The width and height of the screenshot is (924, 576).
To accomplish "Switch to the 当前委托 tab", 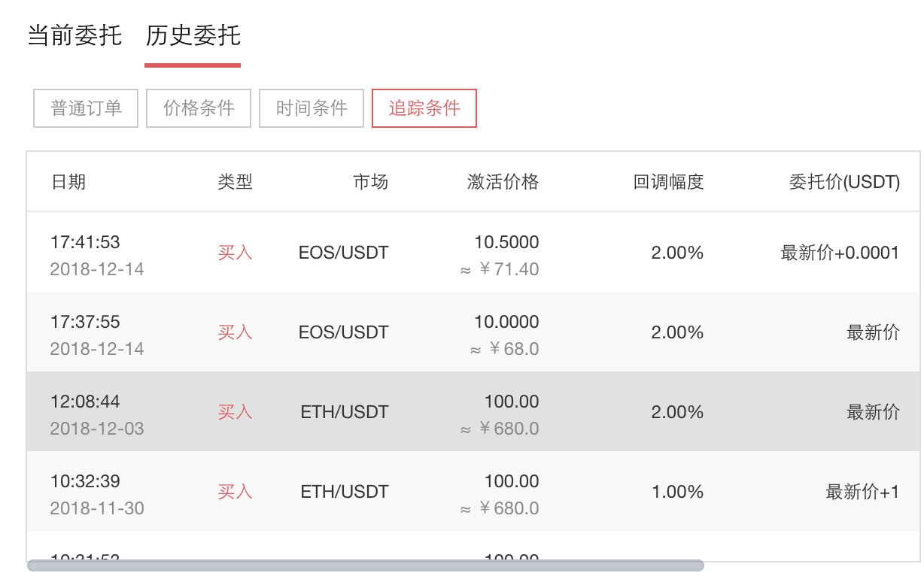I will click(74, 36).
